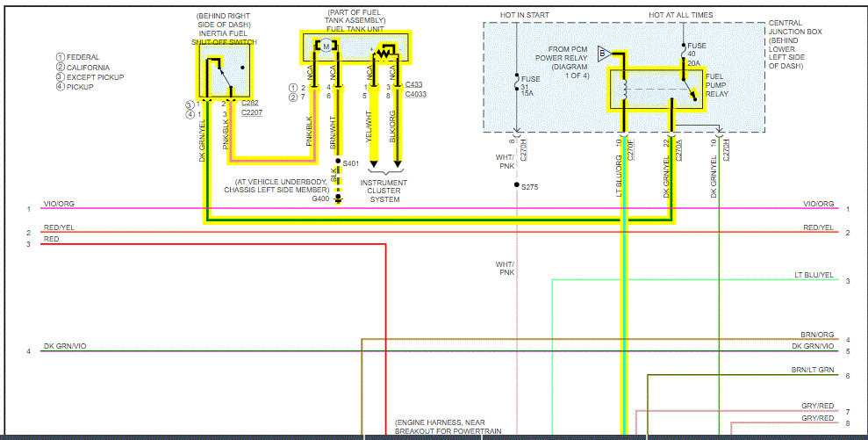Click the 'S401' splice label
Screen dimensions: 868x440
coord(350,164)
